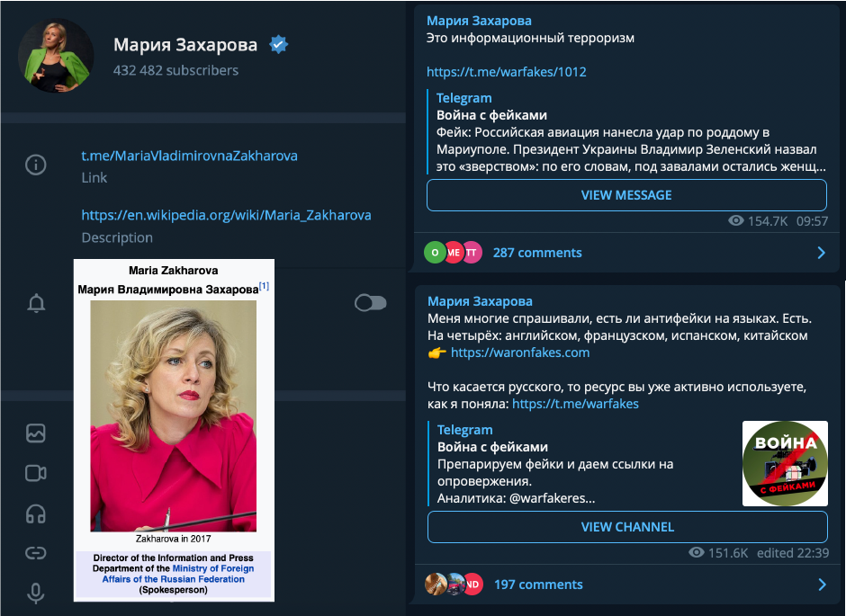Click the views eye icon beside 154.7K

click(736, 220)
